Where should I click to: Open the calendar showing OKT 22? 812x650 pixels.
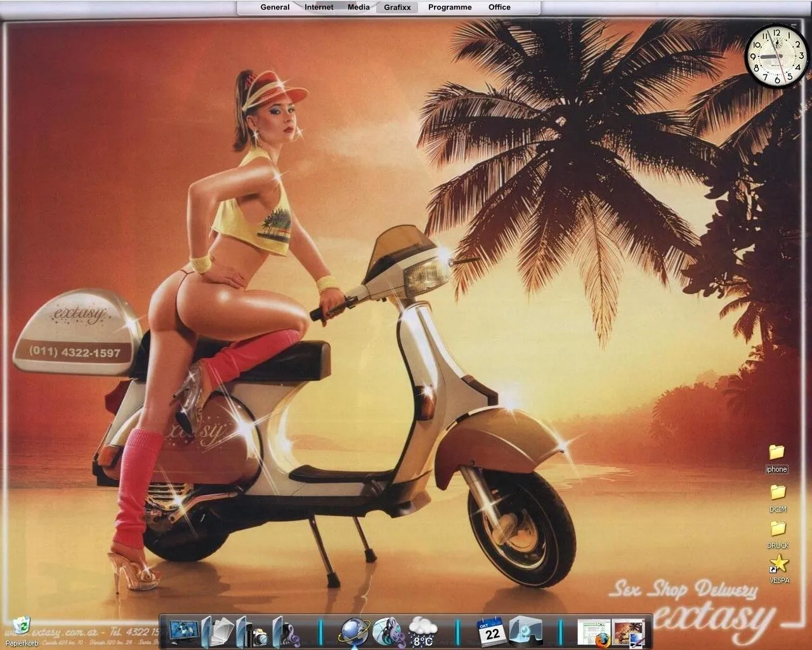click(x=492, y=631)
